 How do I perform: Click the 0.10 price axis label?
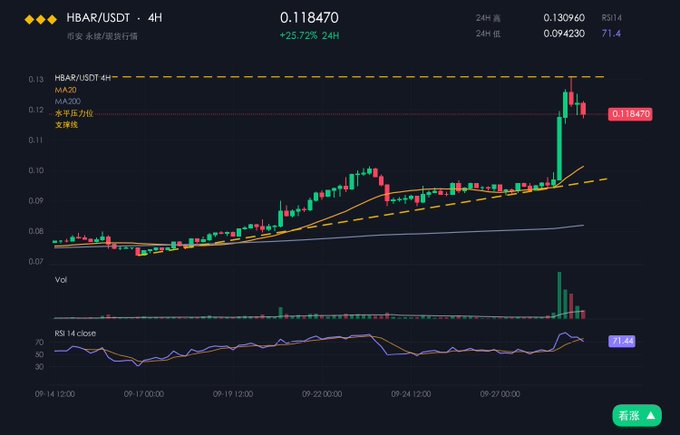click(x=36, y=170)
